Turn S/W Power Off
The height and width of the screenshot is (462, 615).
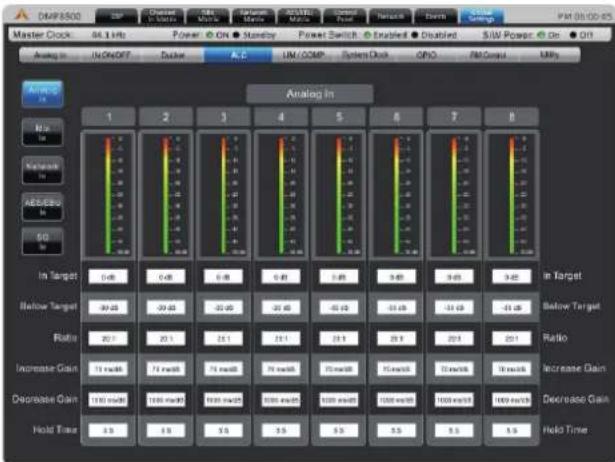pos(573,35)
